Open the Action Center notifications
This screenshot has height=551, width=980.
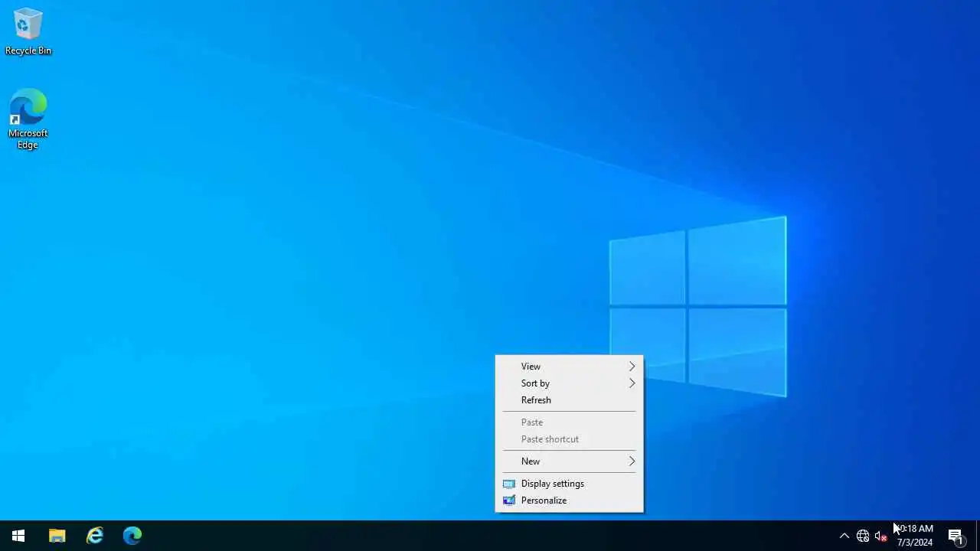coord(956,536)
